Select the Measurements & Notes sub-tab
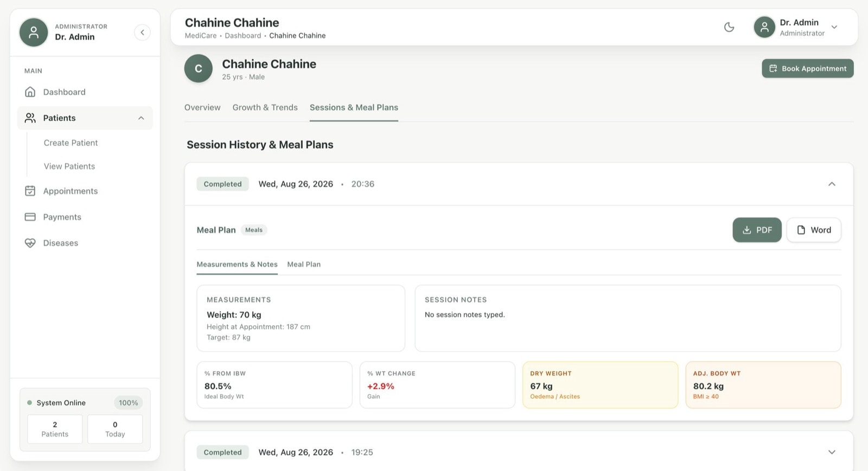 pyautogui.click(x=237, y=264)
